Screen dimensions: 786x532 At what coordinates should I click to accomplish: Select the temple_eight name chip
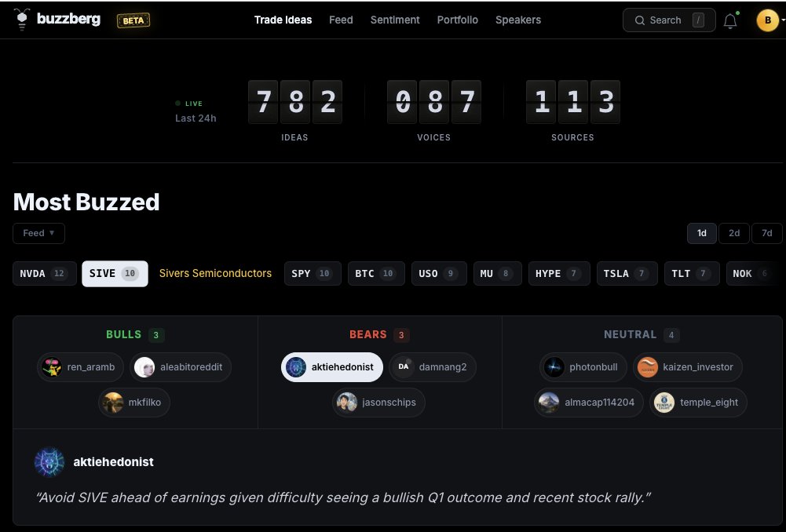click(x=698, y=403)
